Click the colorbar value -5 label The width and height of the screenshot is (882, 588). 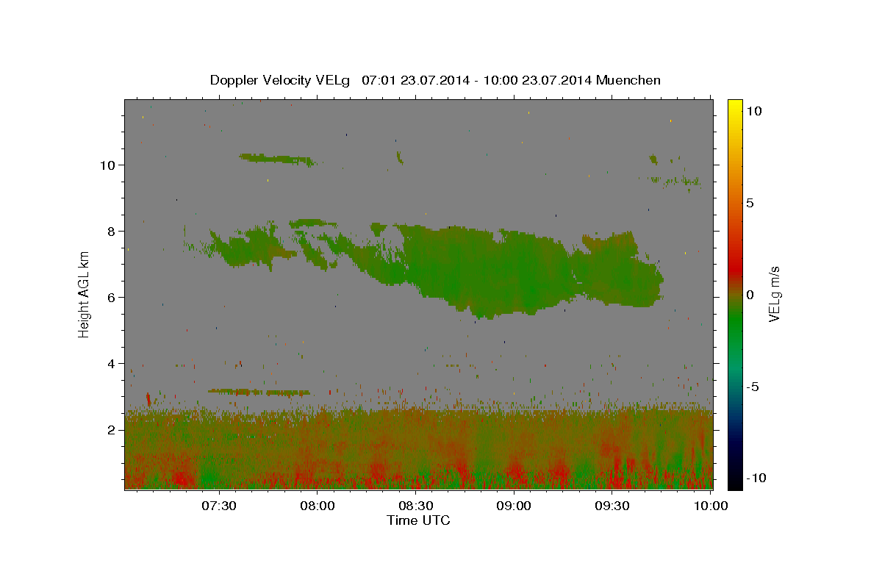[753, 387]
